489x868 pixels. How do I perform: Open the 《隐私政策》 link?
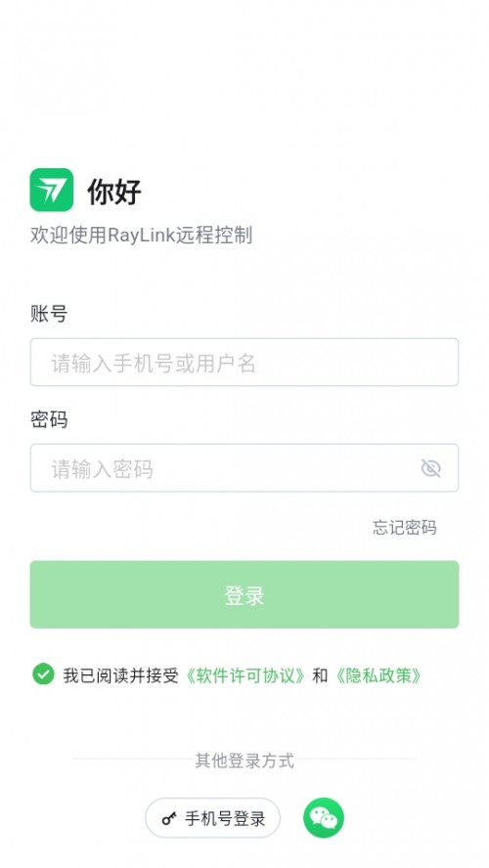378,675
